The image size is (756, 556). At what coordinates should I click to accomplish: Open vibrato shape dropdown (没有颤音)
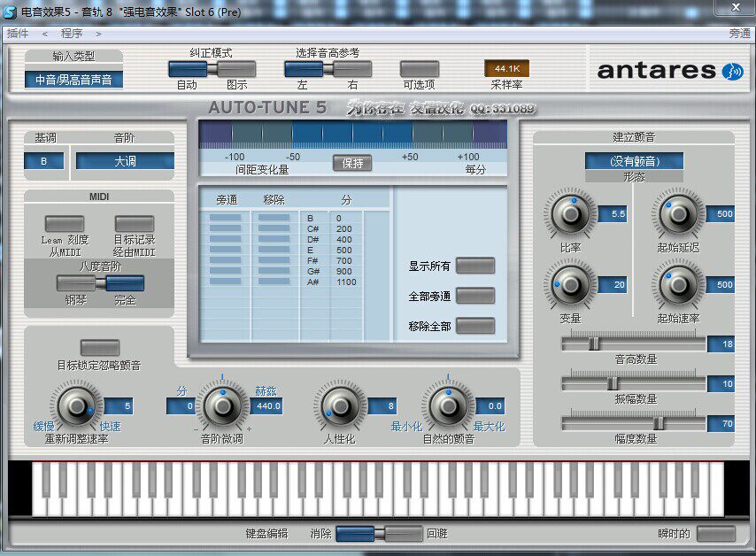pos(634,161)
